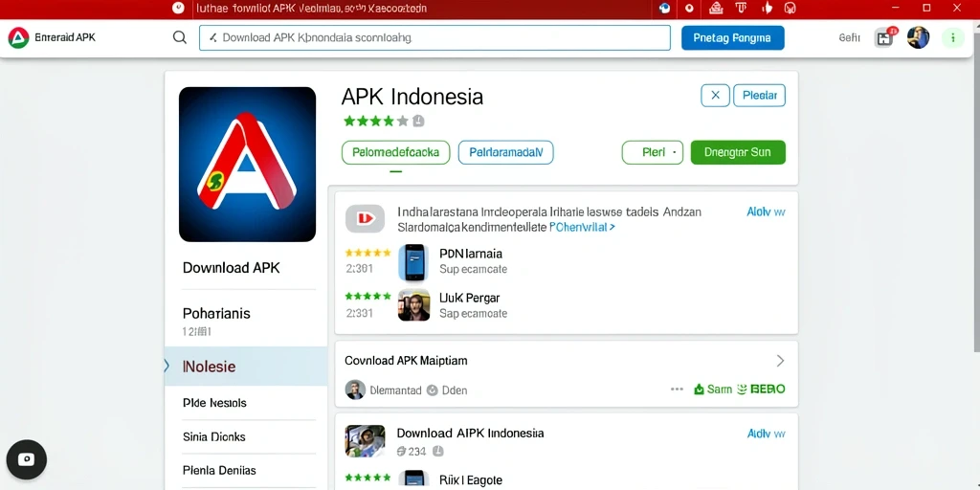Expand Alolv dropdown in Download AIPK Indonesiia card
Image resolution: width=980 pixels, height=490 pixels.
tap(766, 434)
